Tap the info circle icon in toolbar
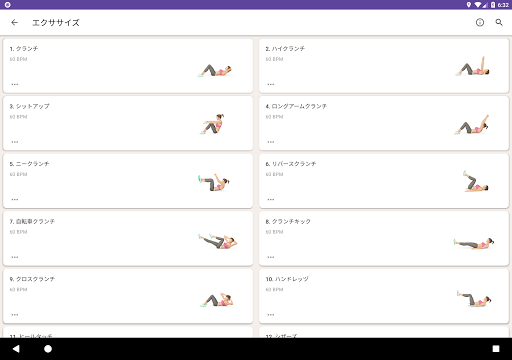Screen dimensions: 512x360 (480, 22)
